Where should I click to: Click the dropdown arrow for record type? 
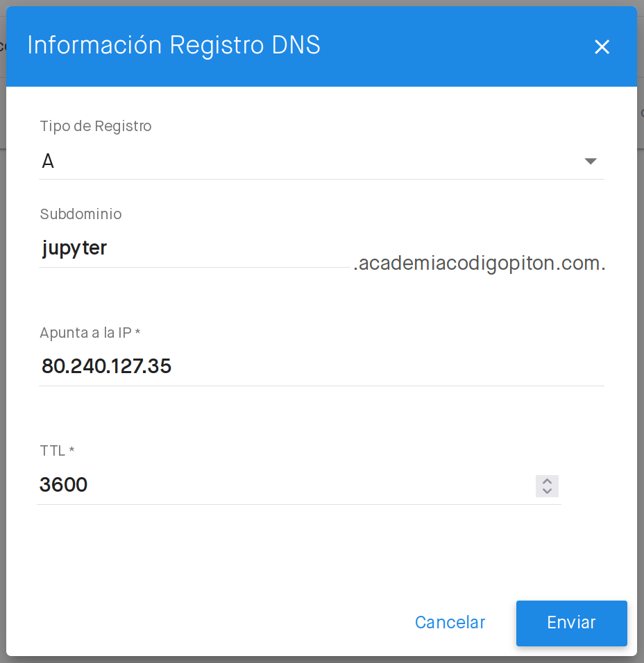[591, 161]
